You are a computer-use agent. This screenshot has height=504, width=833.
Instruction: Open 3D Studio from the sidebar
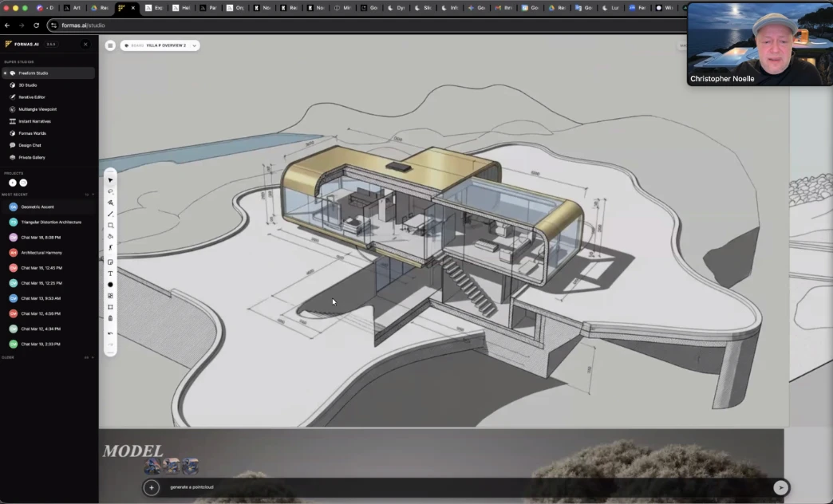(x=28, y=85)
